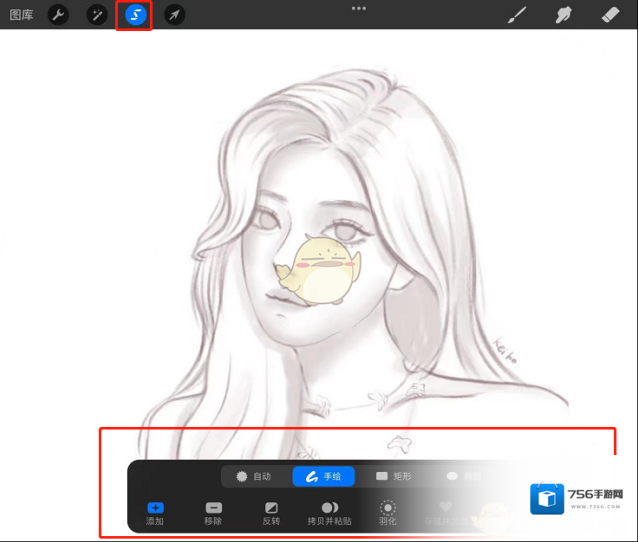Select the Eraser tool
The image size is (638, 542).
(x=611, y=15)
